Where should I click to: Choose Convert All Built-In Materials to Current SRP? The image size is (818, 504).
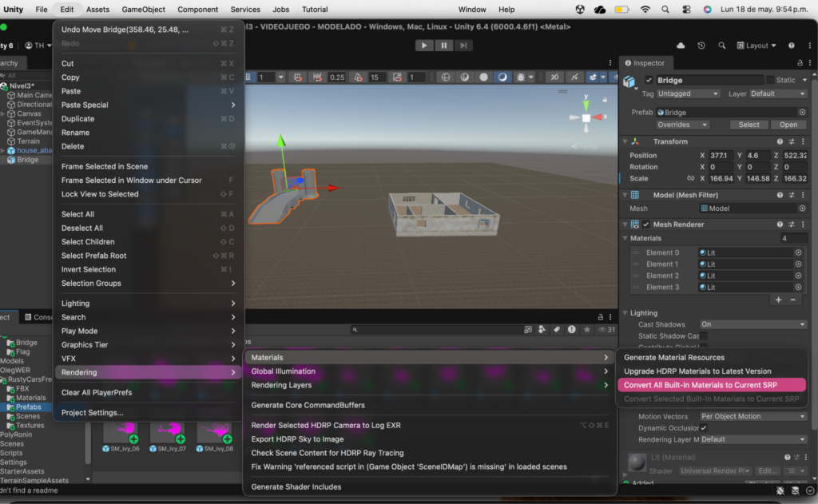(712, 385)
